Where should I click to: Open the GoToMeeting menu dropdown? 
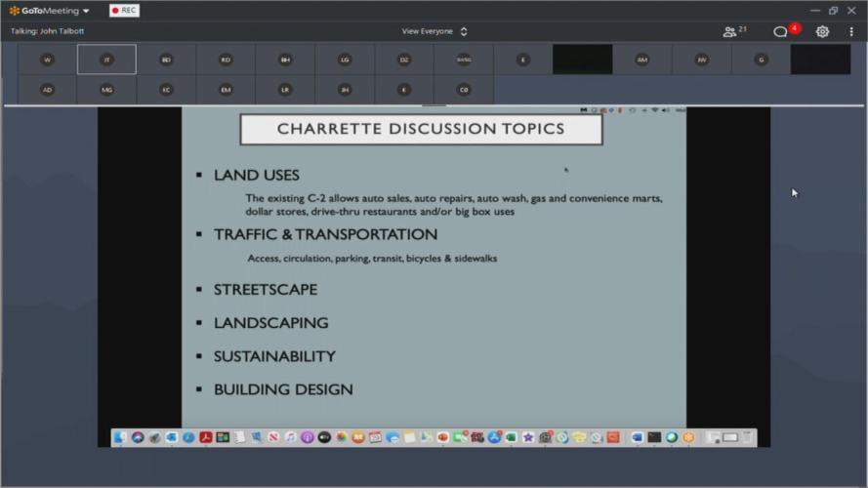pos(49,11)
